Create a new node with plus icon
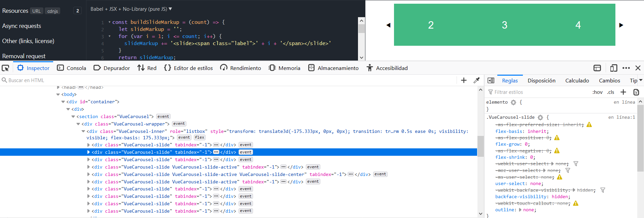Screen dimensions: 644x218 pos(464,80)
